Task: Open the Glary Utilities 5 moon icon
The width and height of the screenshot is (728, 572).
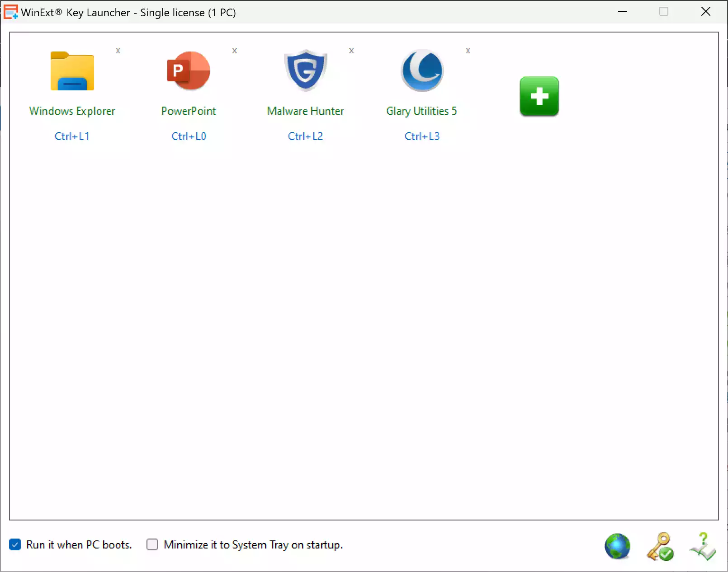Action: (422, 70)
